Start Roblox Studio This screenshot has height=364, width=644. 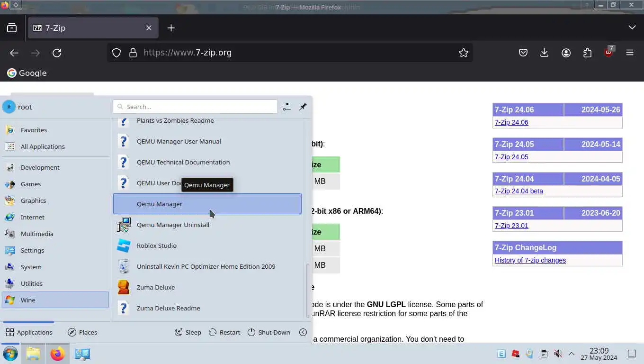coord(207,246)
